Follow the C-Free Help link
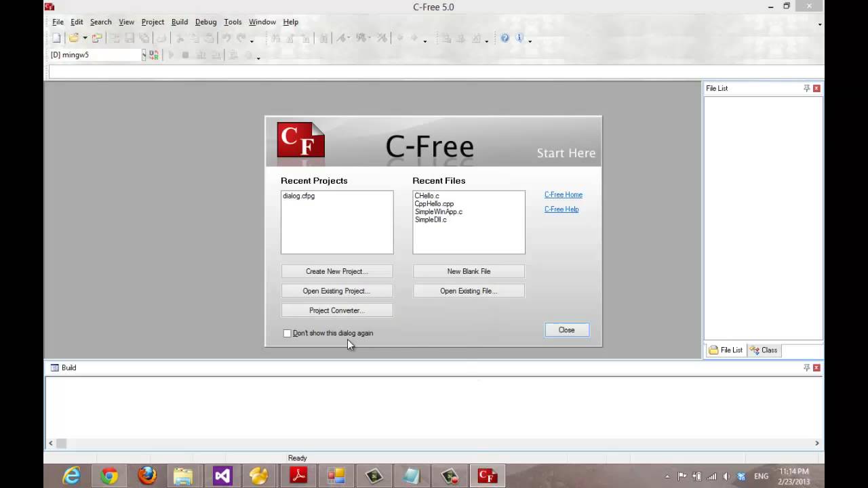Screen dimensions: 868x488 (561, 209)
